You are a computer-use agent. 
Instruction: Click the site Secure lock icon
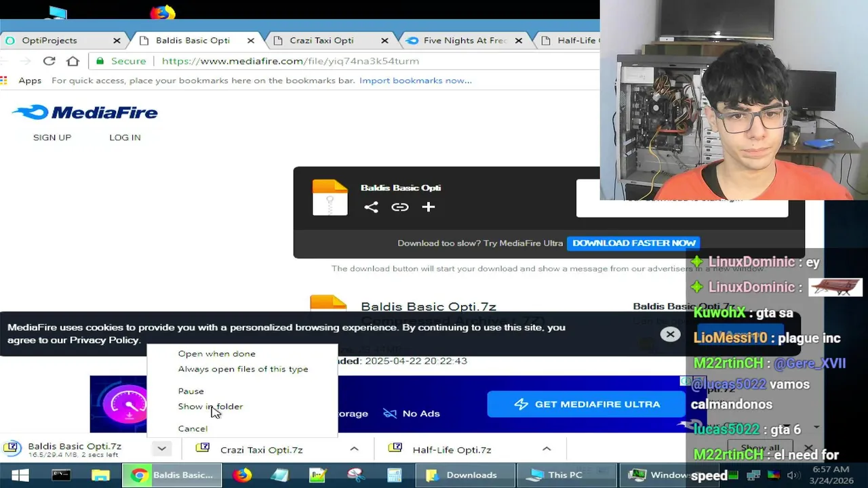tap(100, 61)
